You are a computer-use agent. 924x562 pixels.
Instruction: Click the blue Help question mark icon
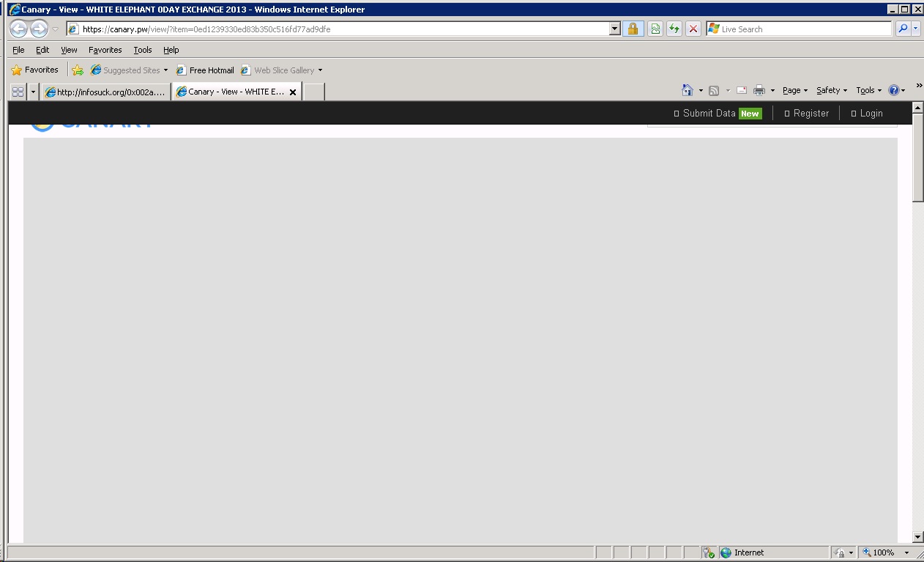click(x=893, y=90)
